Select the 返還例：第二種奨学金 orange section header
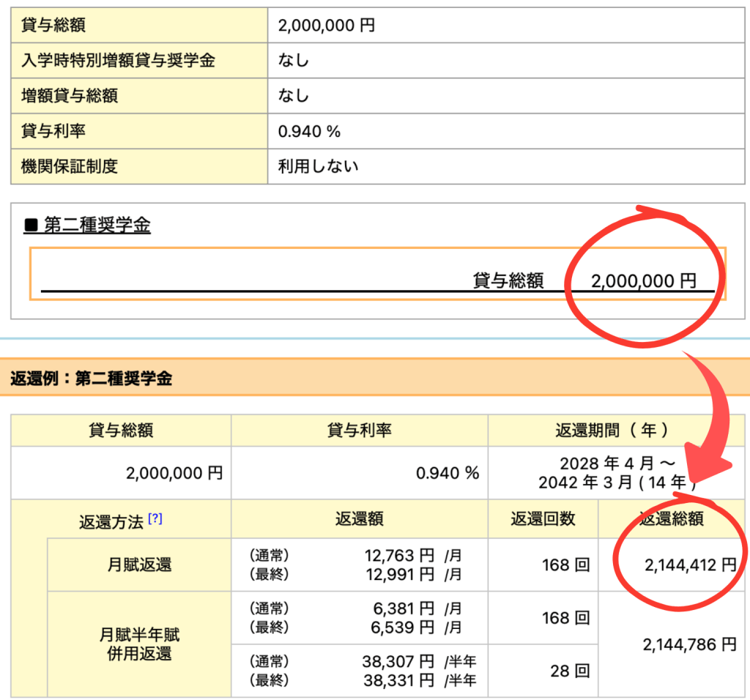Screen dimensions: 750x700 pos(92,378)
